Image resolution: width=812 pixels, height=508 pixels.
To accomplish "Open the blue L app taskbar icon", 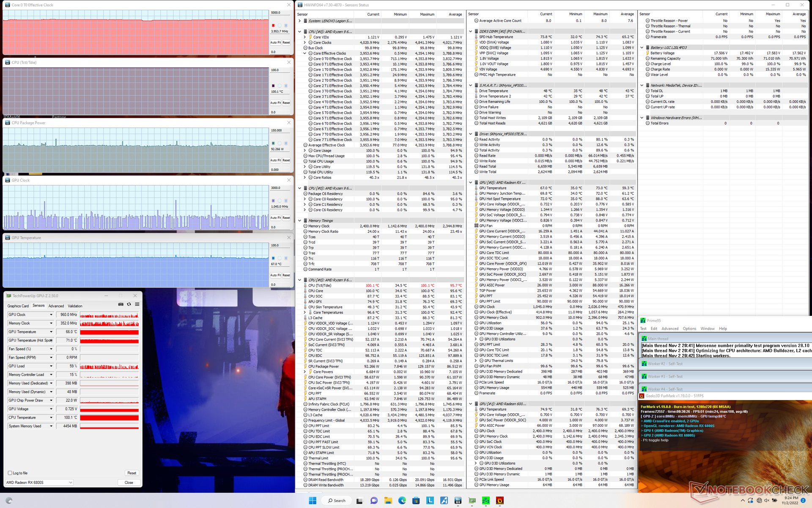I will (430, 500).
